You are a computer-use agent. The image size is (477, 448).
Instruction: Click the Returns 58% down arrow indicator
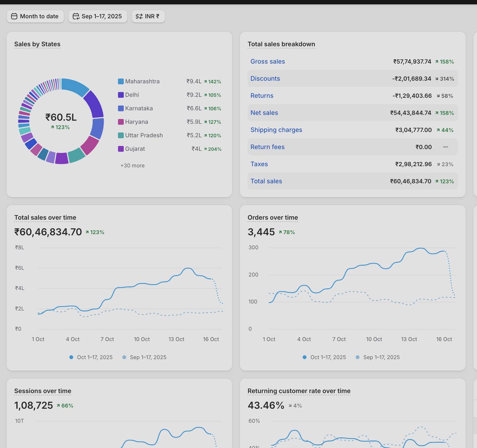(445, 96)
